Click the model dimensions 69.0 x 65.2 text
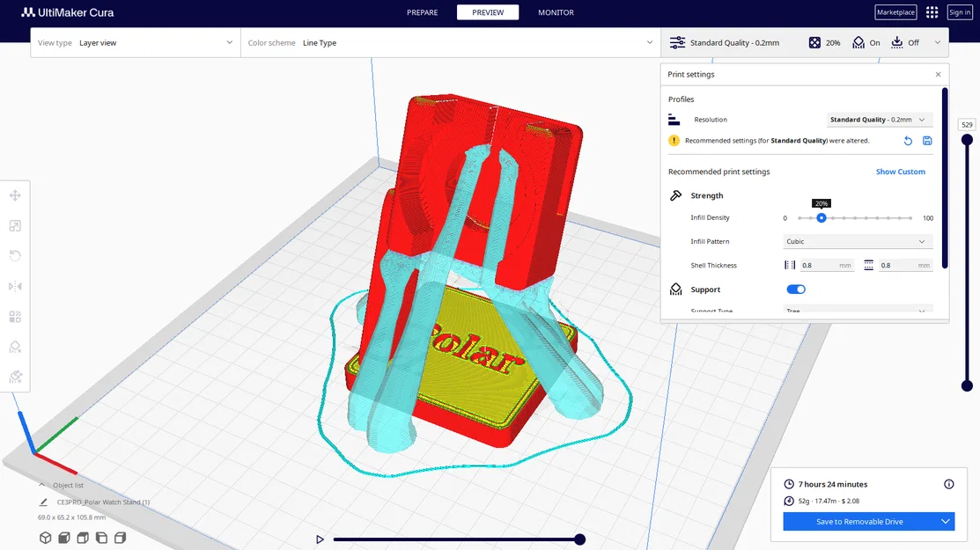Screen dimensions: 980x550 click(72, 517)
